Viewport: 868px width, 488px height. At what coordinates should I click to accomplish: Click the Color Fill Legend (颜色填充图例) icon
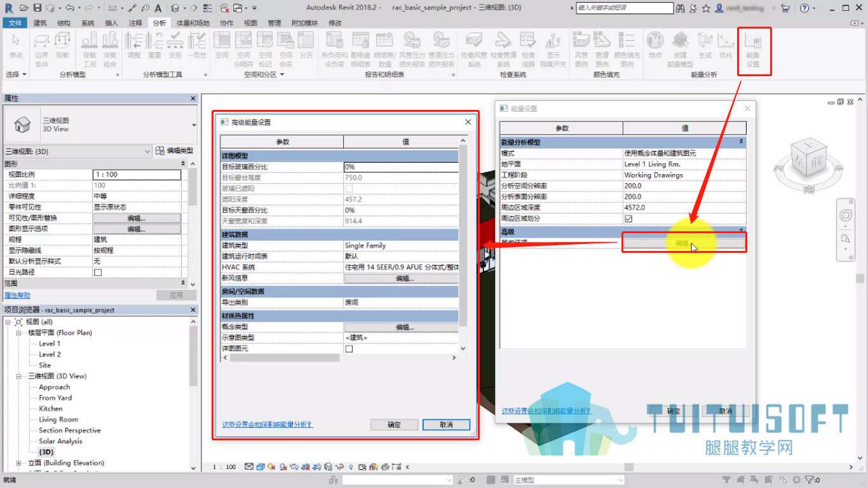point(627,50)
